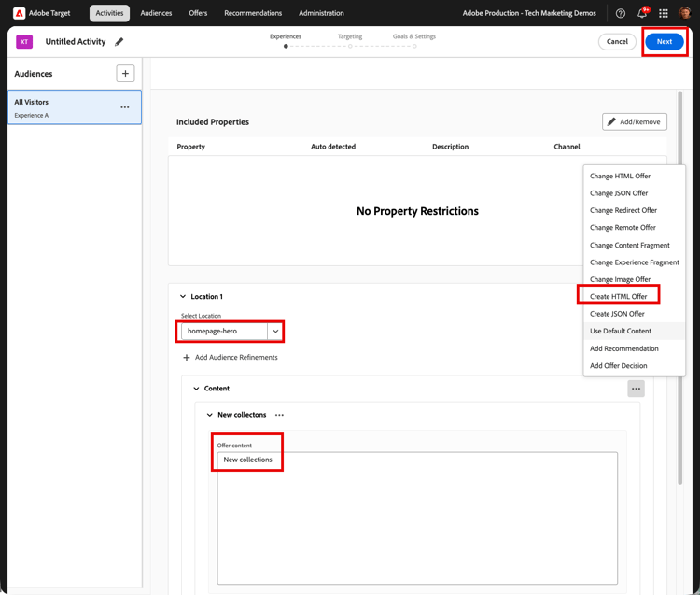Viewport: 700px width, 595px height.
Task: Select Change Remote Offer menu item
Action: point(634,228)
